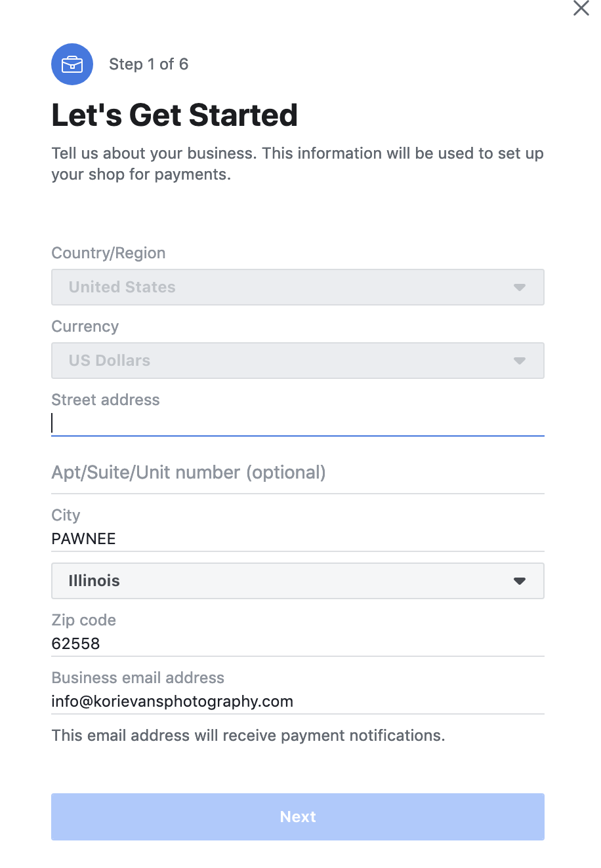Click the Step 1 of 6 indicator
The height and width of the screenshot is (868, 601).
[148, 64]
